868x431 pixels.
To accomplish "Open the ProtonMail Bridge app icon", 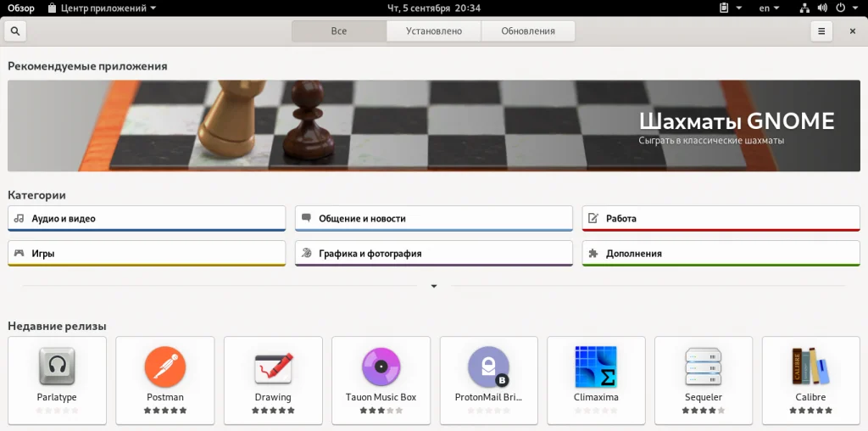I will pos(488,367).
